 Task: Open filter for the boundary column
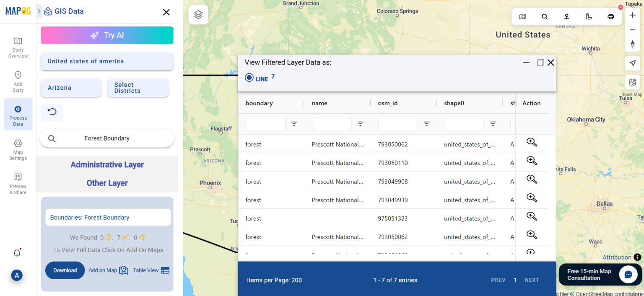click(x=294, y=124)
